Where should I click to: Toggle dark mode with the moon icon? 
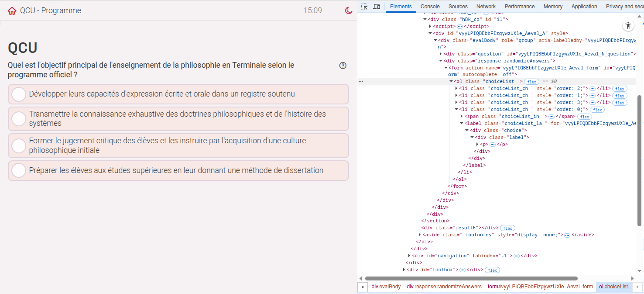pyautogui.click(x=349, y=11)
